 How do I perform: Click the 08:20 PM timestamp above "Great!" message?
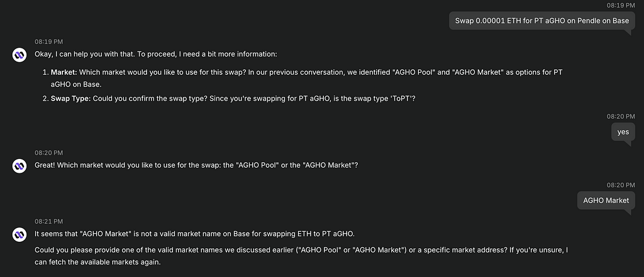[x=48, y=153]
